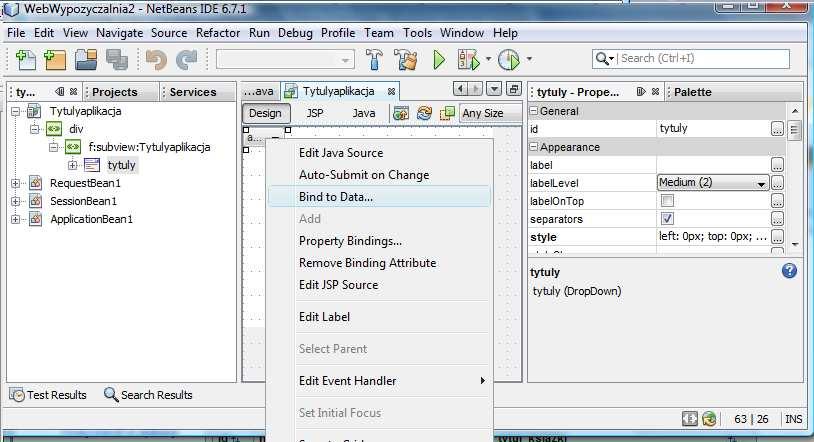Expand the tytuly tree node
Screen dimensions: 814x442
(72, 165)
